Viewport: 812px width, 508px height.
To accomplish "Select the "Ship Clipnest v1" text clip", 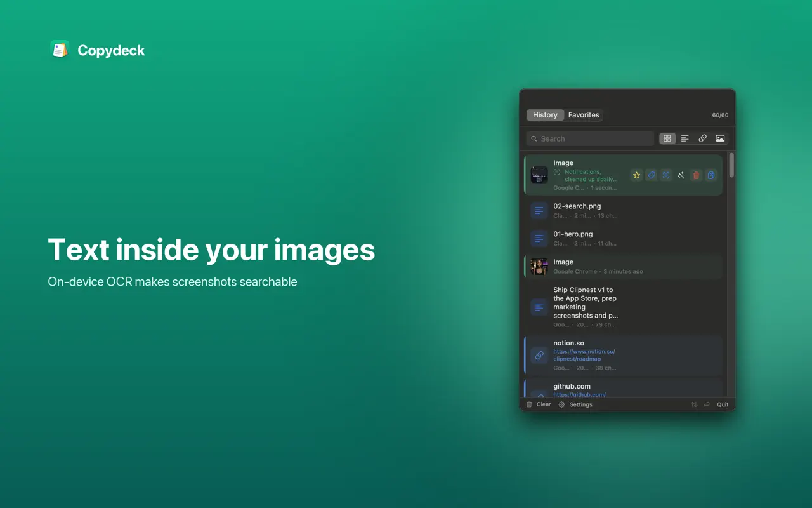I will 624,307.
